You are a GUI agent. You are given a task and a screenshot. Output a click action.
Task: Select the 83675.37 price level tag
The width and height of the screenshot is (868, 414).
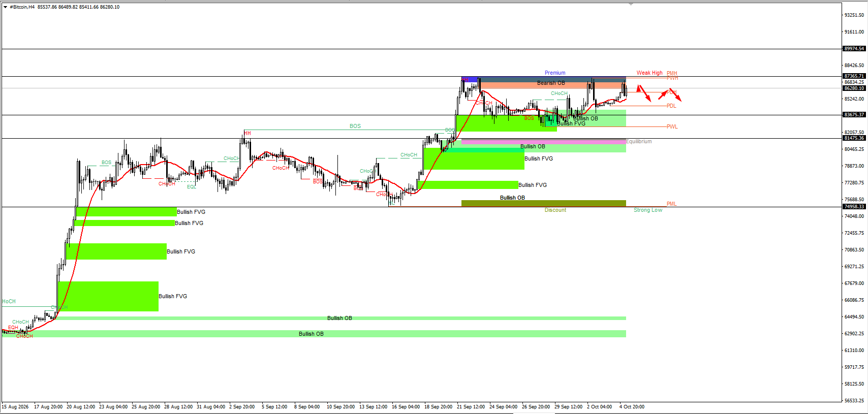click(854, 115)
